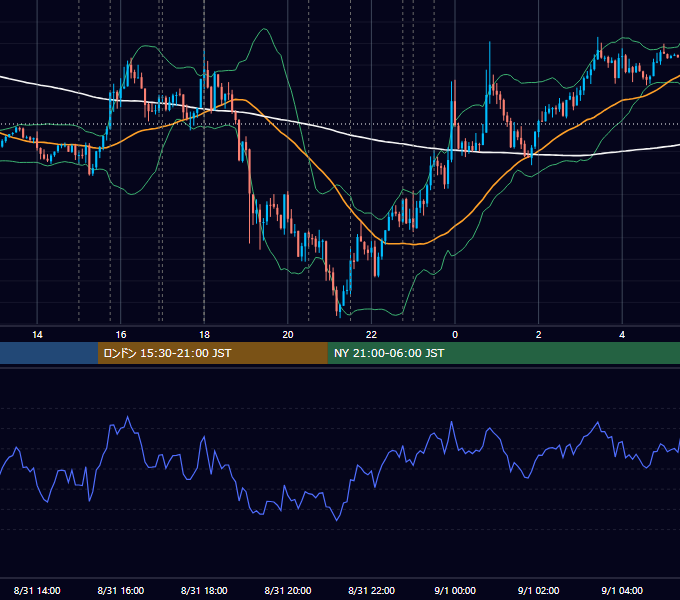
Task: Select the ロンドン 15:30-21:00 JST session bar
Action: pyautogui.click(x=212, y=353)
